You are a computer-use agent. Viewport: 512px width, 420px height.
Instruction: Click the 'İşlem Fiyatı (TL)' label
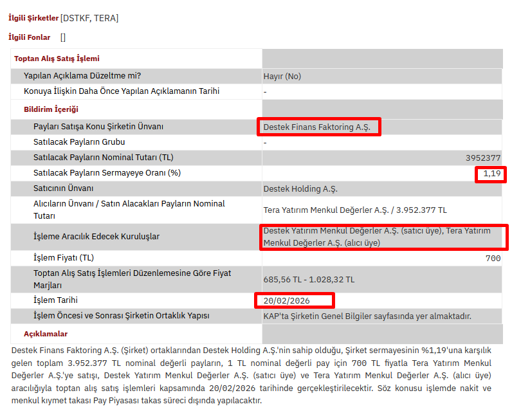(x=64, y=258)
